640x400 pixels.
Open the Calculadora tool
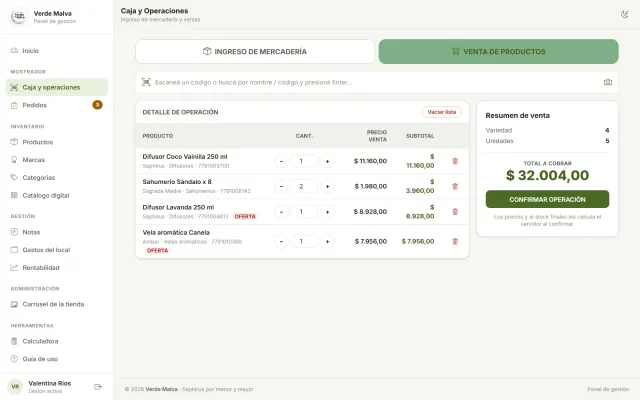[57, 341]
